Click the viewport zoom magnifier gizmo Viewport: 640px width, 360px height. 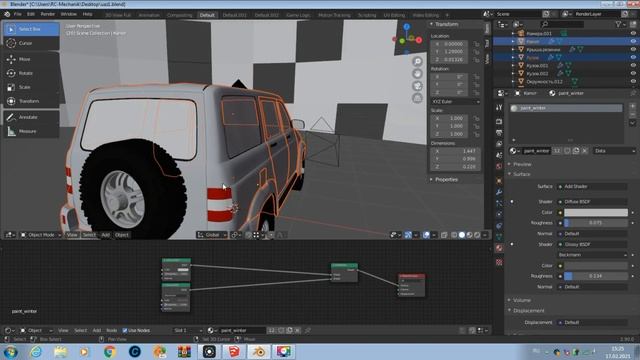pyautogui.click(x=417, y=62)
